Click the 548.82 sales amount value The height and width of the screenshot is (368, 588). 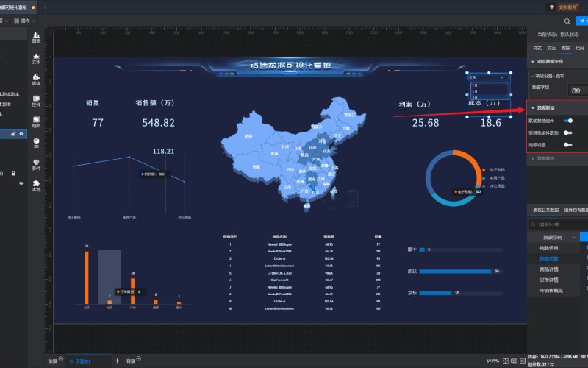pos(158,123)
